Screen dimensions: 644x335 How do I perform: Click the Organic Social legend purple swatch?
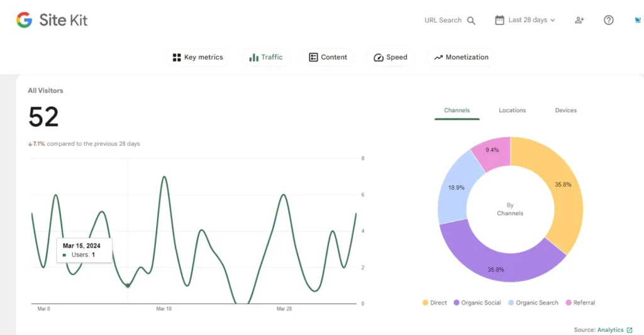coord(457,302)
